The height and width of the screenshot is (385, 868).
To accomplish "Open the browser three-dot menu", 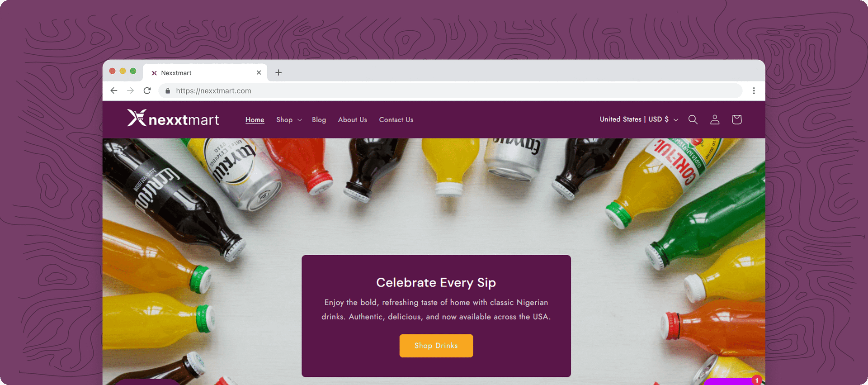I will pyautogui.click(x=754, y=90).
